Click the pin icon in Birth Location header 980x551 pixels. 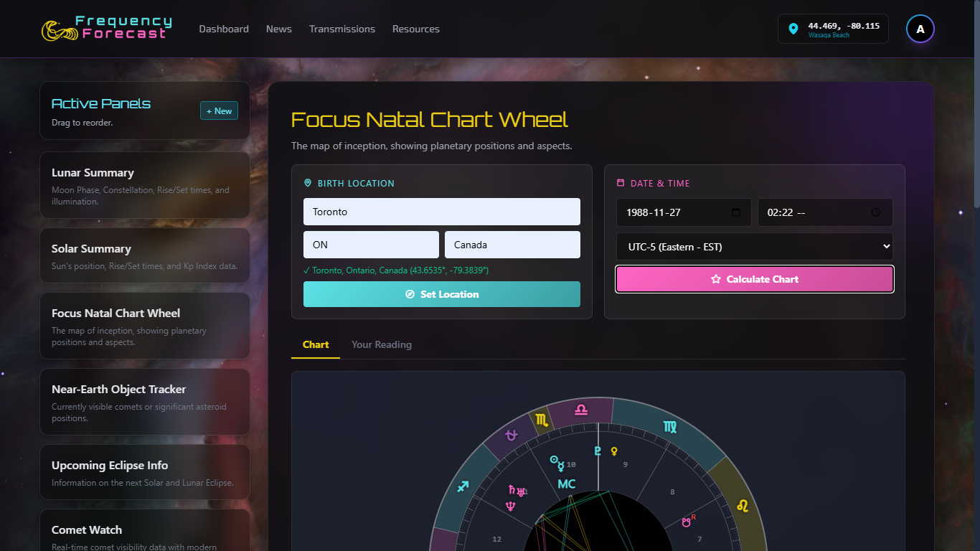click(309, 183)
